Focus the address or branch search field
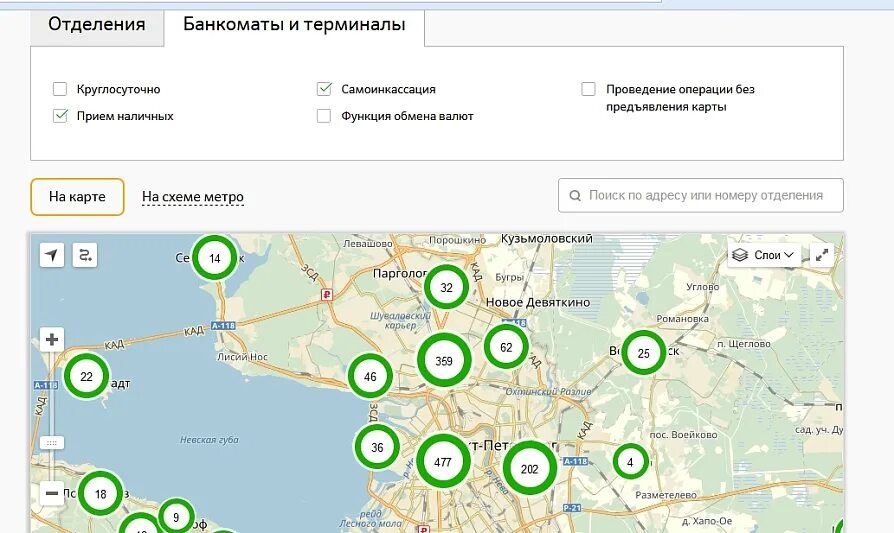Viewport: 894px width, 533px height. pyautogui.click(x=701, y=196)
